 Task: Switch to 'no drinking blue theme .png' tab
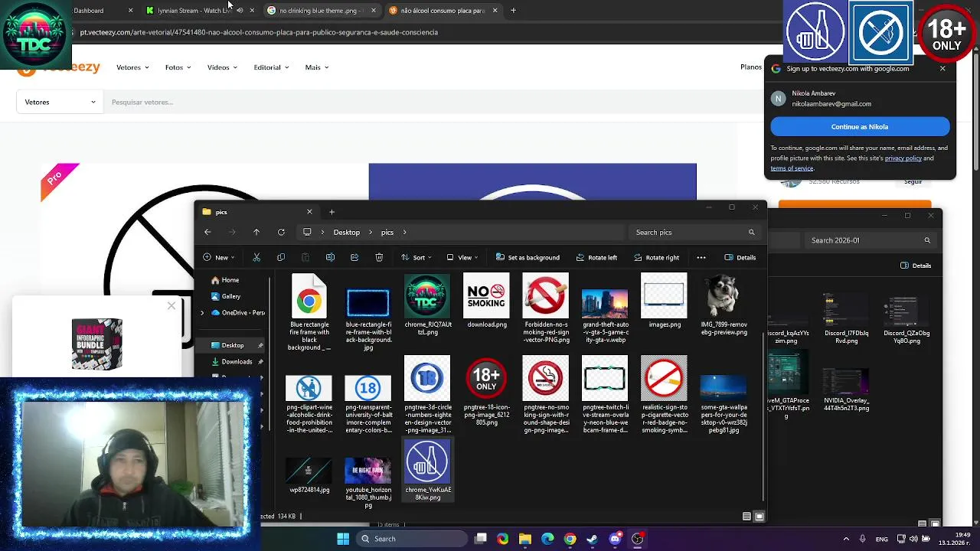[x=322, y=11]
